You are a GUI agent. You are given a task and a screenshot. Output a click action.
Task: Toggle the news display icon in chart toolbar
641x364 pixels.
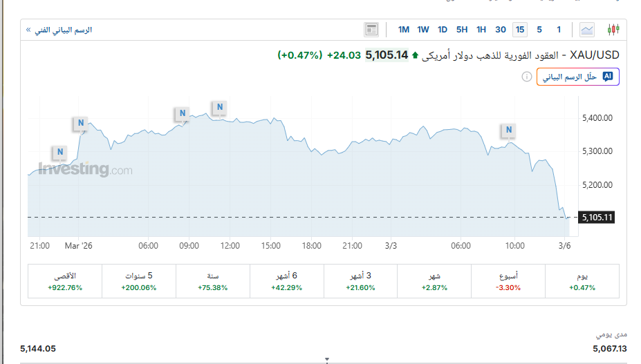pyautogui.click(x=372, y=29)
